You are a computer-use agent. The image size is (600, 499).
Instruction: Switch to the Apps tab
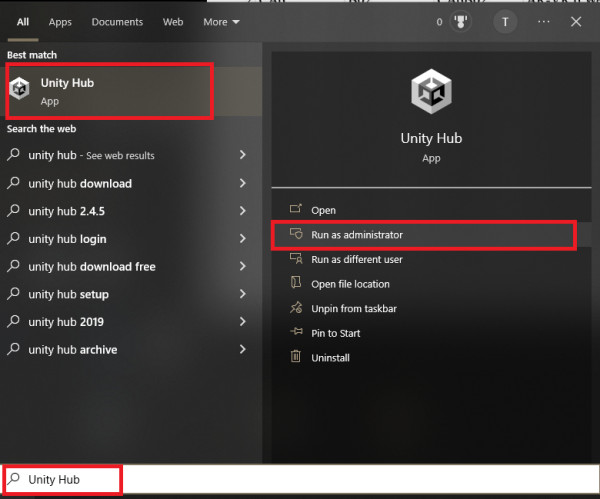tap(60, 22)
